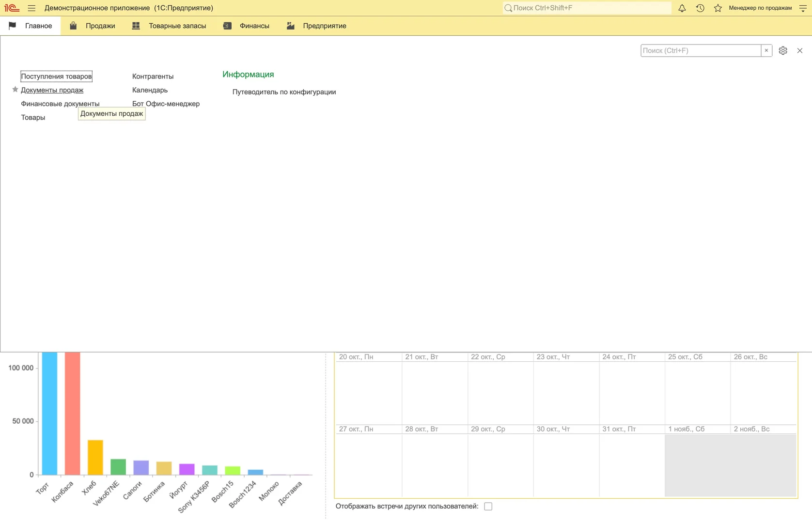This screenshot has width=812, height=523.
Task: Enable showing other users' meetings checkbox
Action: tap(488, 506)
